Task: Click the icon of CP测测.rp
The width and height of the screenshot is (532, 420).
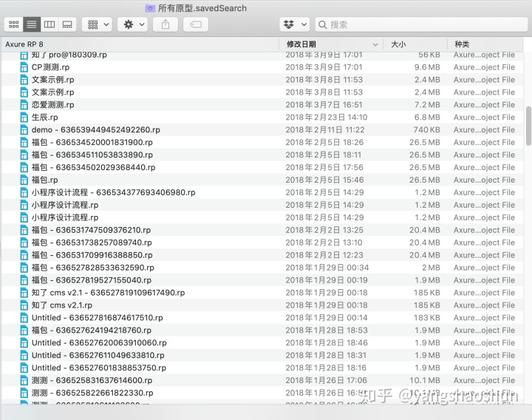Action: 24,67
